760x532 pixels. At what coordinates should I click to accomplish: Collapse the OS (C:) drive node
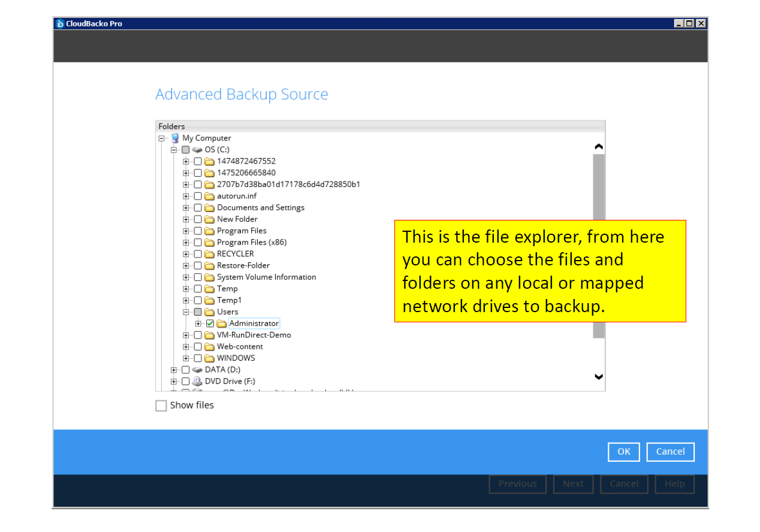pos(173,149)
